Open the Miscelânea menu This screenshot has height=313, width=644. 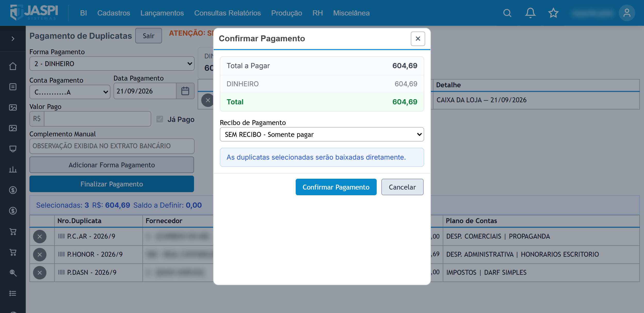(351, 13)
